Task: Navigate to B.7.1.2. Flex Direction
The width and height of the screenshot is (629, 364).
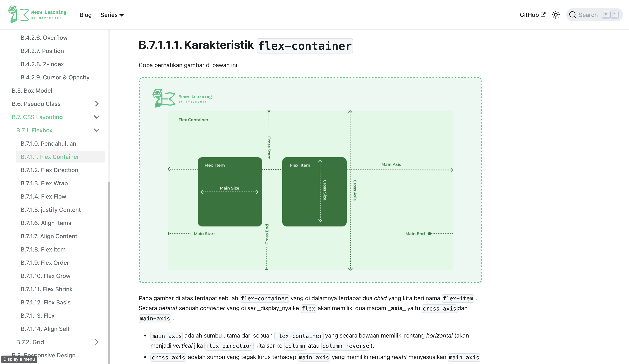Action: 49,170
